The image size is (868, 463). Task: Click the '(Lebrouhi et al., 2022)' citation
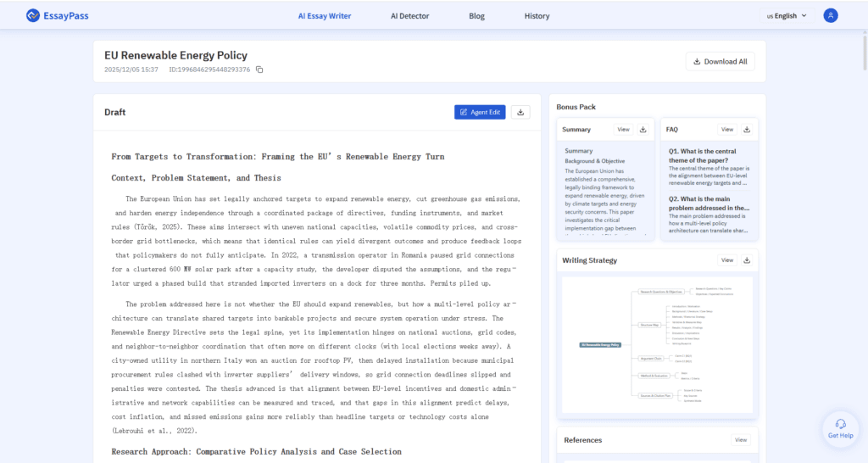coord(154,431)
